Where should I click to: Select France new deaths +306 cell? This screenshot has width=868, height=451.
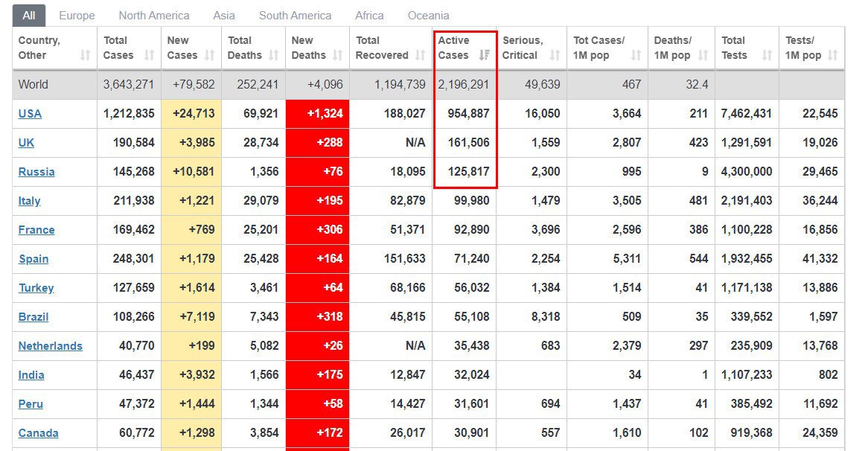pos(318,230)
